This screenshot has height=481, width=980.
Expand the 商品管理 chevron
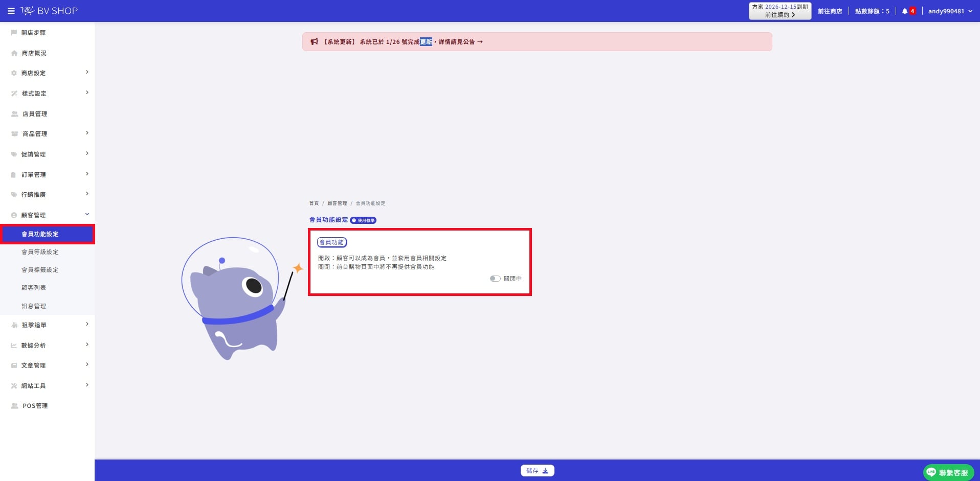tap(87, 133)
